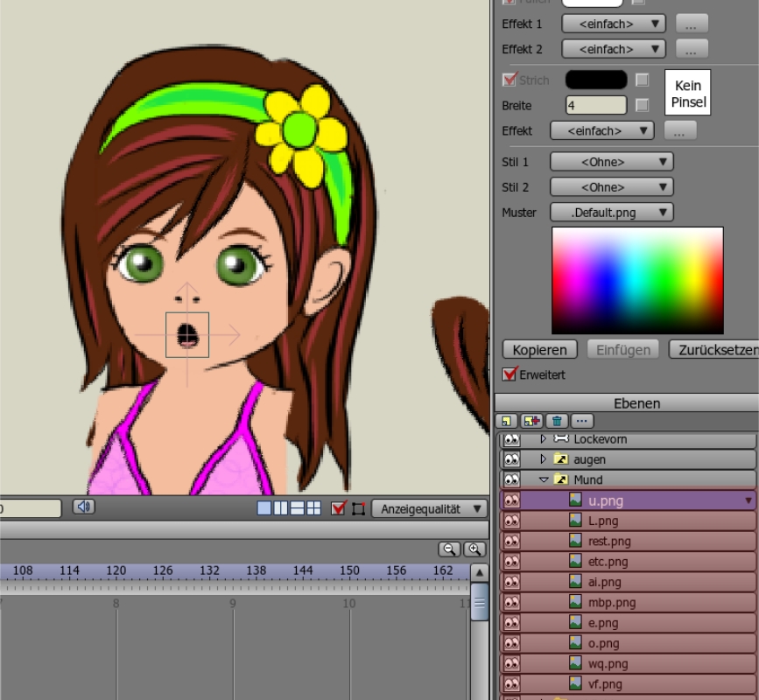
Task: Click the bone icon of Lockevorn layer
Action: [x=560, y=438]
